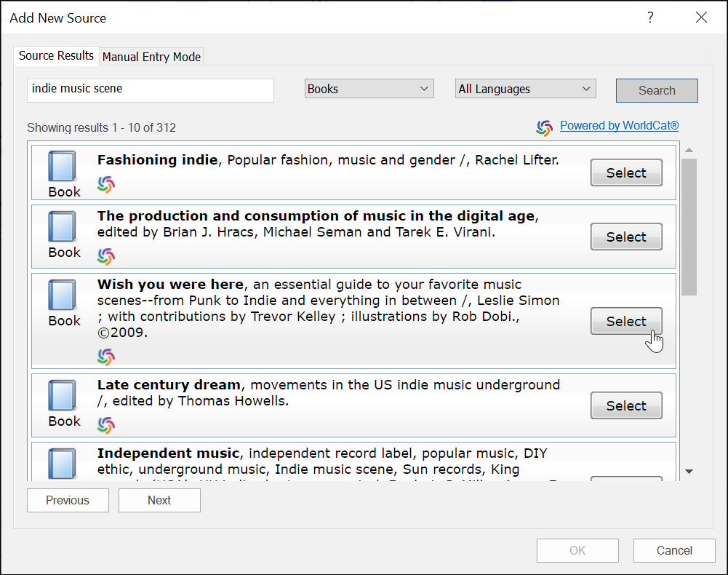The image size is (728, 575).
Task: Open the Source Results tab
Action: (x=56, y=55)
